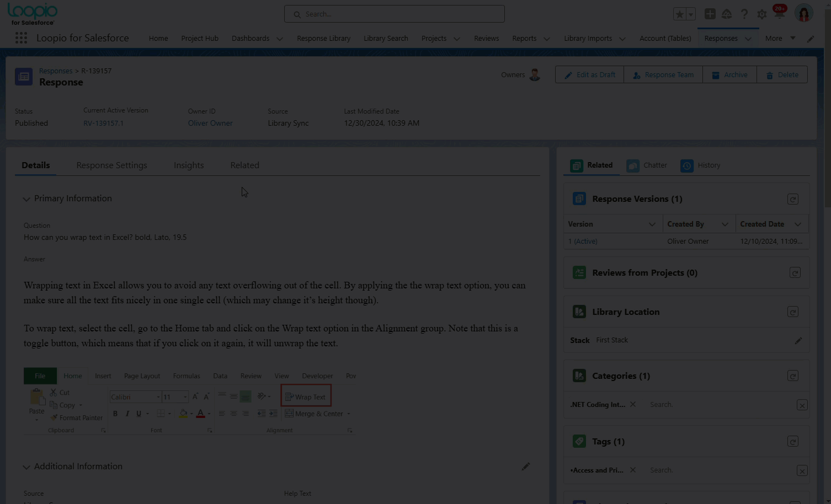The height and width of the screenshot is (504, 831).
Task: Collapse the Primary Information section
Action: coord(26,199)
